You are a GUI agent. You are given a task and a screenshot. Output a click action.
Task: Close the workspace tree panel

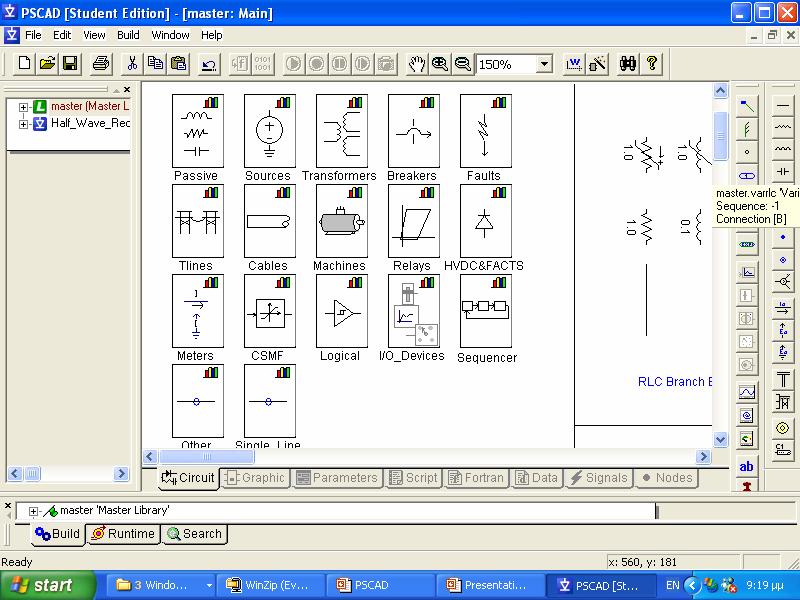point(127,90)
